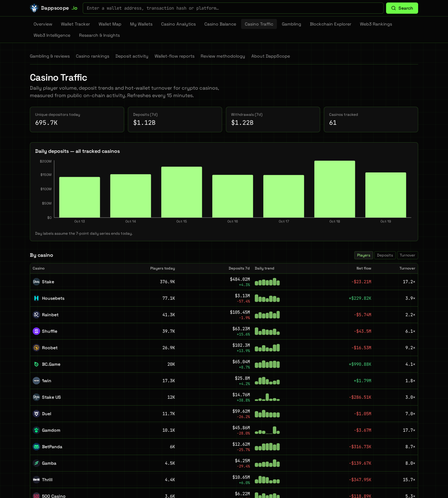Viewport: 448px width, 498px height.
Task: Click the Deposits 7d column header
Action: pyautogui.click(x=239, y=268)
